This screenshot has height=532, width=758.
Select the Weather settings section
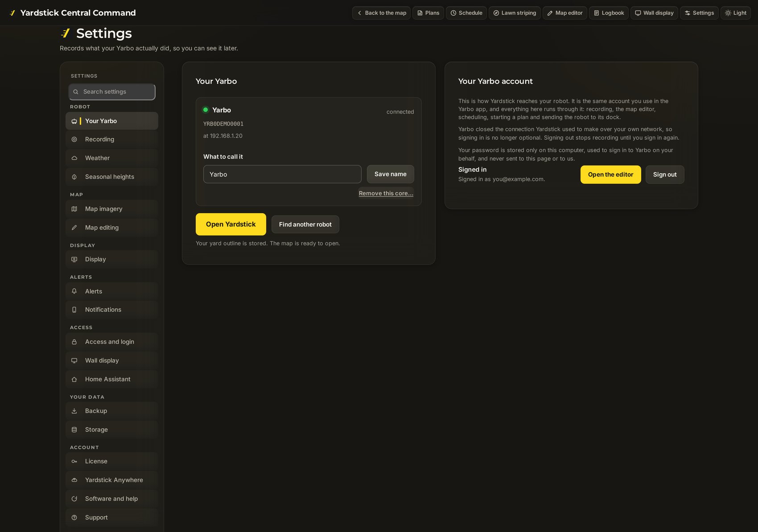(112, 158)
